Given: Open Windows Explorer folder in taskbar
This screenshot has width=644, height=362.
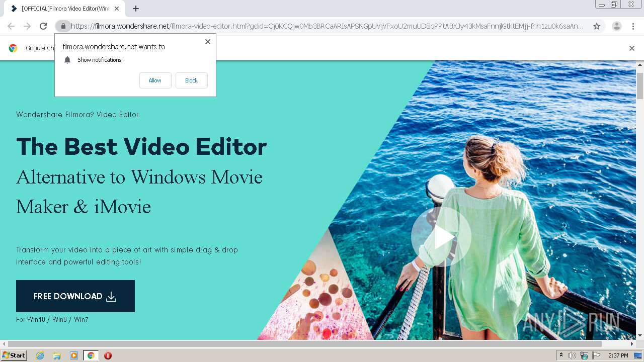Looking at the screenshot, I should coord(57,355).
